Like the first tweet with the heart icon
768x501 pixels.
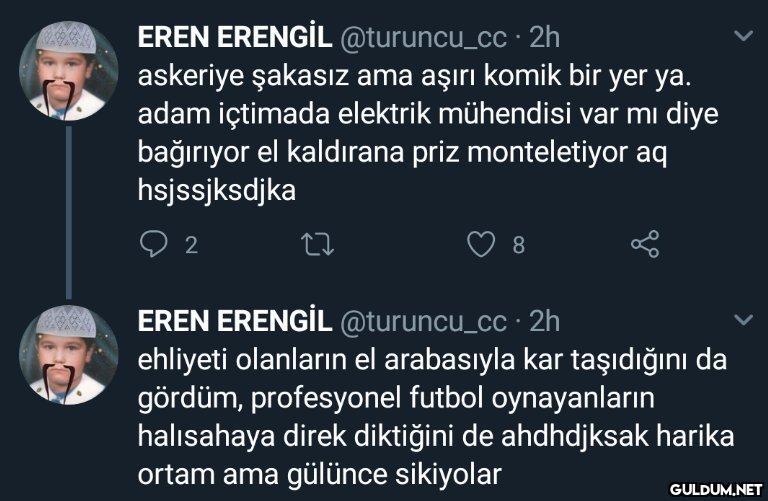483,245
